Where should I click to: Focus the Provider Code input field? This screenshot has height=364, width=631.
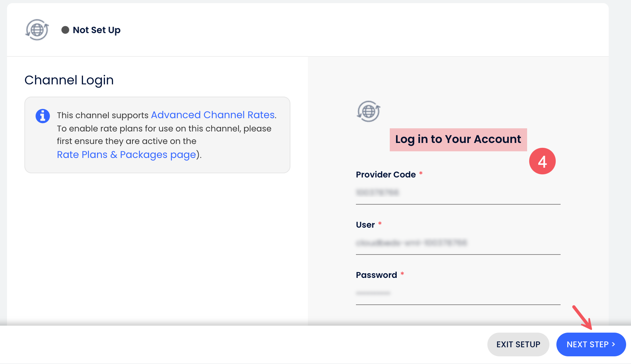point(458,192)
